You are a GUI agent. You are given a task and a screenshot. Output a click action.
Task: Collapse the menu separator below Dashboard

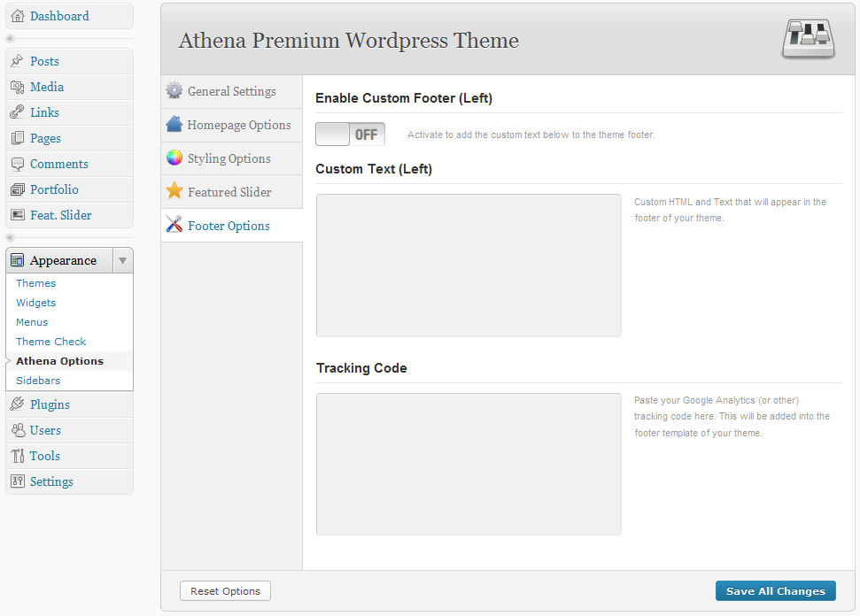[11, 39]
